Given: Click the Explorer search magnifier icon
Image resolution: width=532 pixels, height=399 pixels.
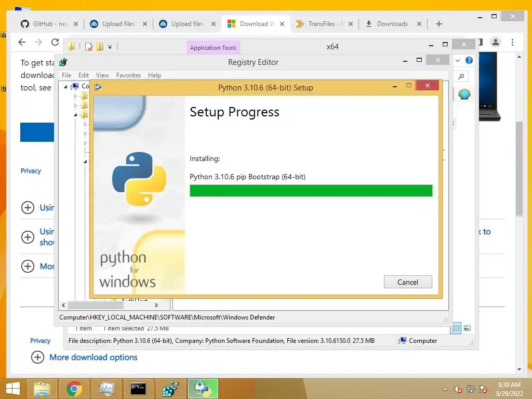Looking at the screenshot, I should pyautogui.click(x=461, y=76).
